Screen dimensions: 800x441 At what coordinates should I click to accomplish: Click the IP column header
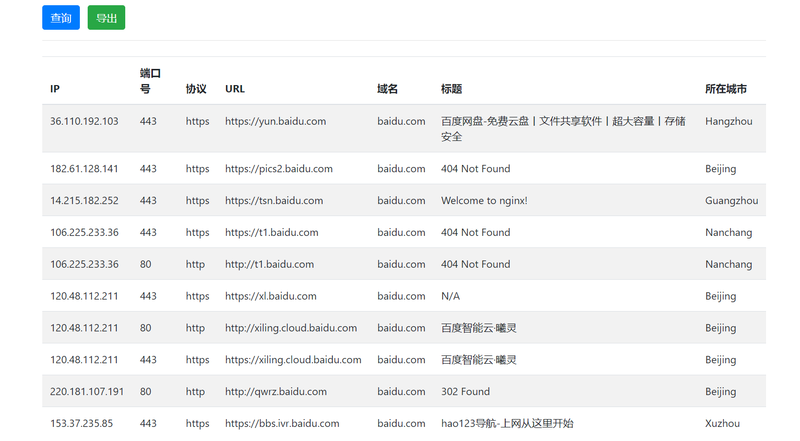55,89
